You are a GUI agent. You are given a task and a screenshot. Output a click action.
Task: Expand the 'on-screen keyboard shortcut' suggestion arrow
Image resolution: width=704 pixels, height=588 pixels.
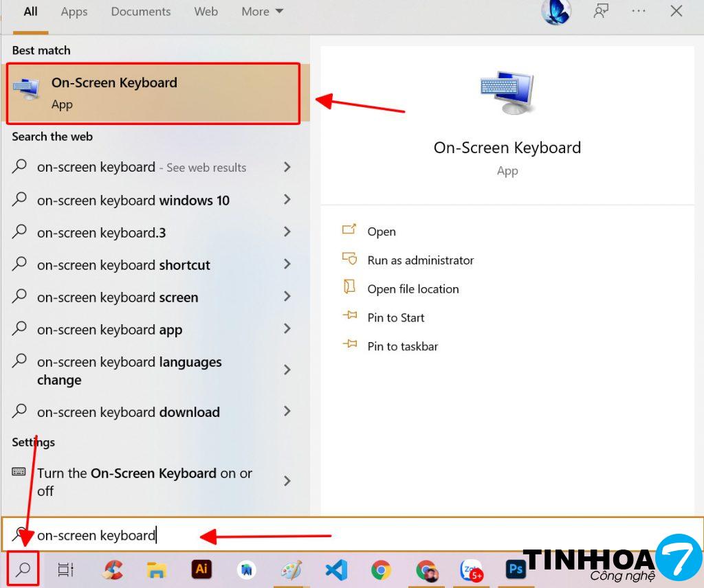(287, 264)
